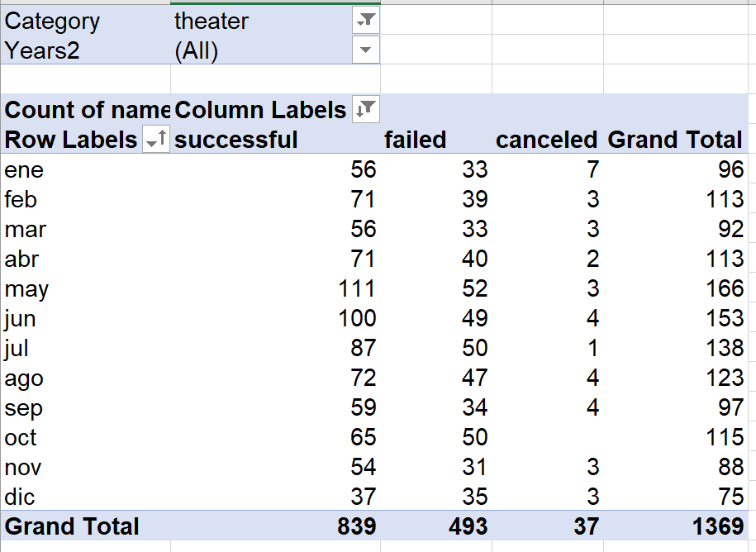
Task: Select the canceled column header
Action: (x=546, y=139)
